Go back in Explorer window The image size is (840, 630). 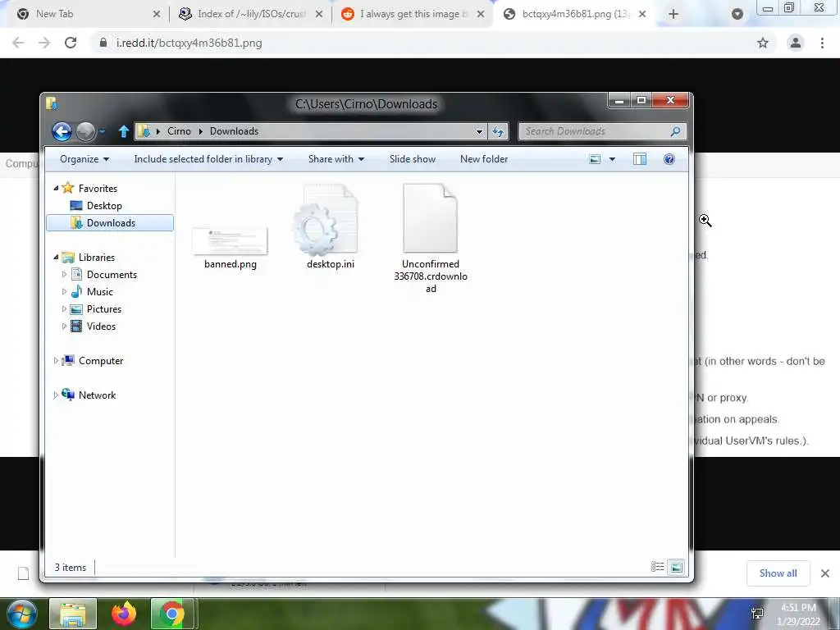click(62, 131)
